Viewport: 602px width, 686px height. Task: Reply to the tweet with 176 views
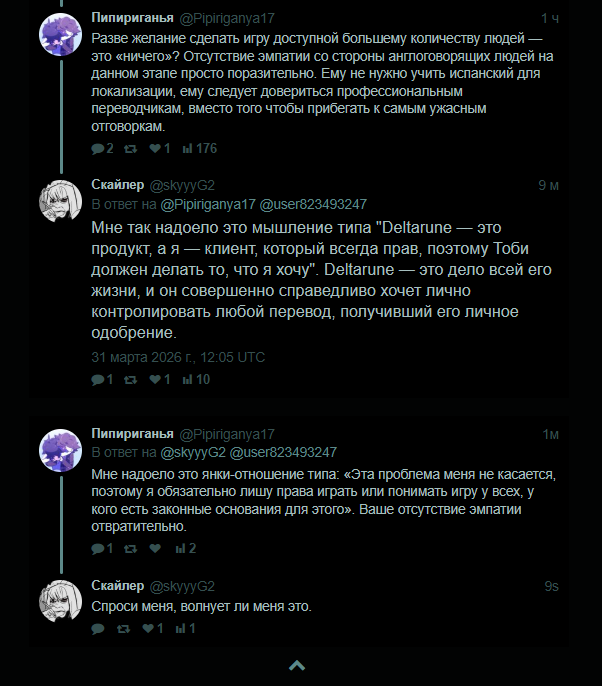coord(97,149)
